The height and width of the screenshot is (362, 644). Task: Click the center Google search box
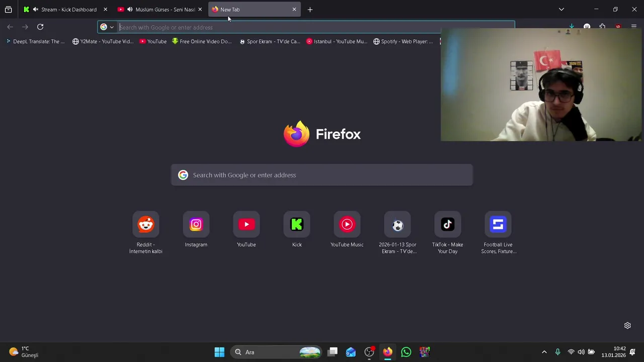coord(322,175)
